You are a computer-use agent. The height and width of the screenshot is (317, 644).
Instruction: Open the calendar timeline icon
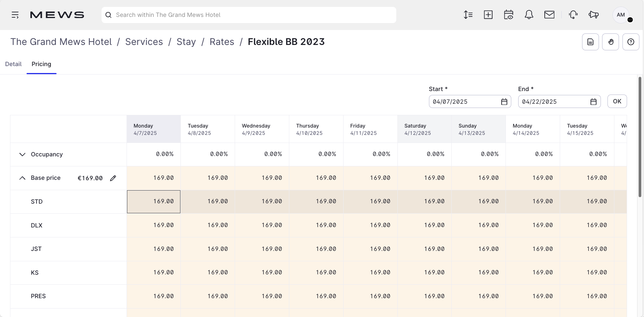pos(509,15)
